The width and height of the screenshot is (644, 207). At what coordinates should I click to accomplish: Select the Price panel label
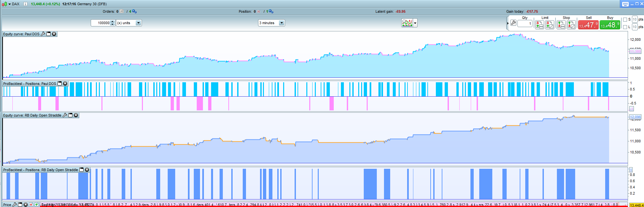[7, 205]
